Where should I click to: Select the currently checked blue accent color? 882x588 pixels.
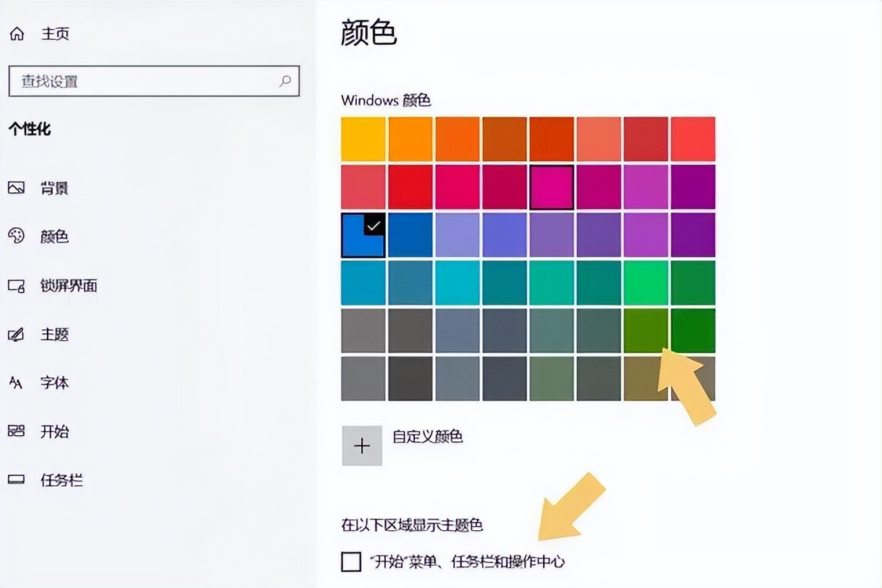362,234
